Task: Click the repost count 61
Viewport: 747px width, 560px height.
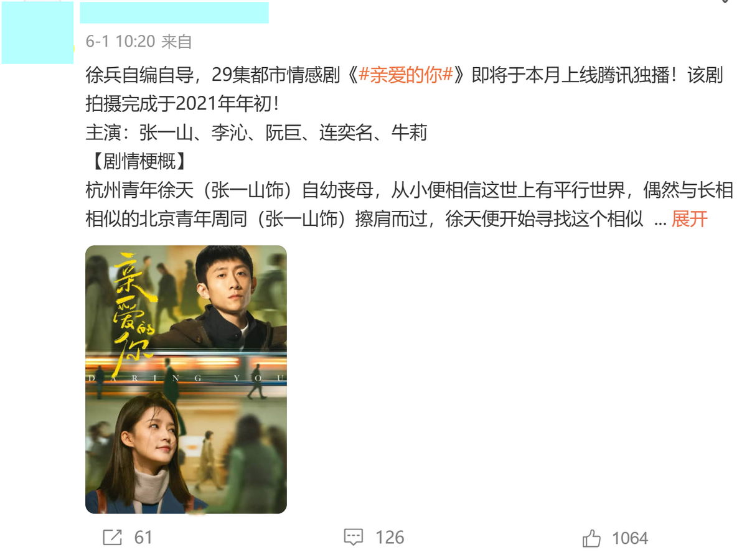Action: click(x=143, y=538)
